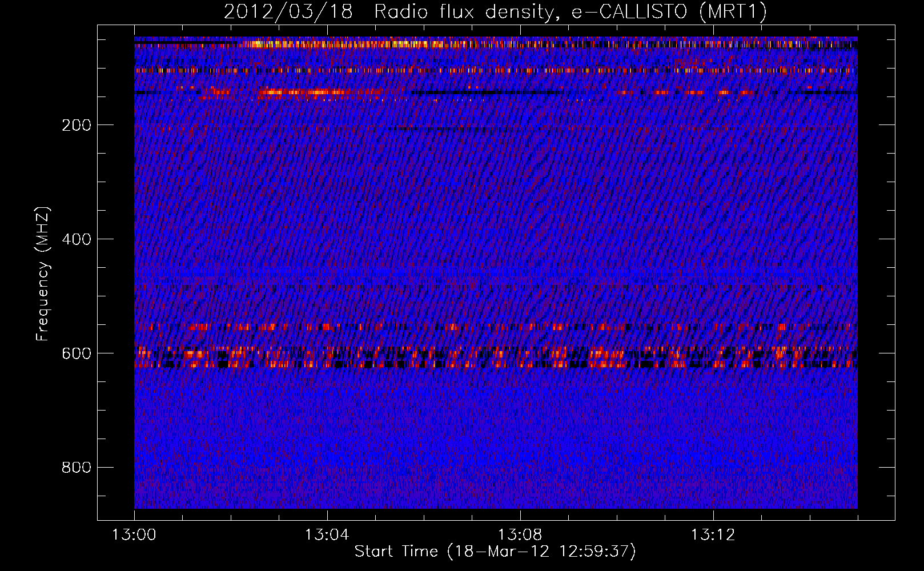The image size is (924, 571).
Task: Click the 600 frequency tick label
Action: [77, 353]
